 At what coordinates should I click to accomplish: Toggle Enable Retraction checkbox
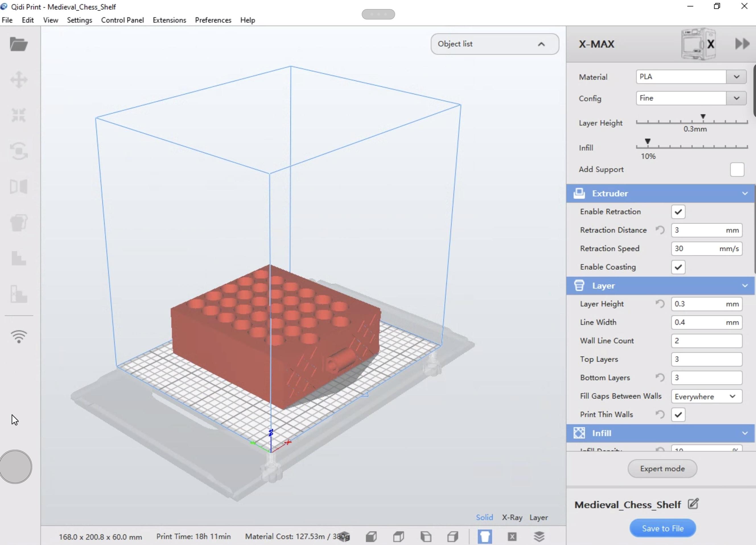(x=678, y=212)
